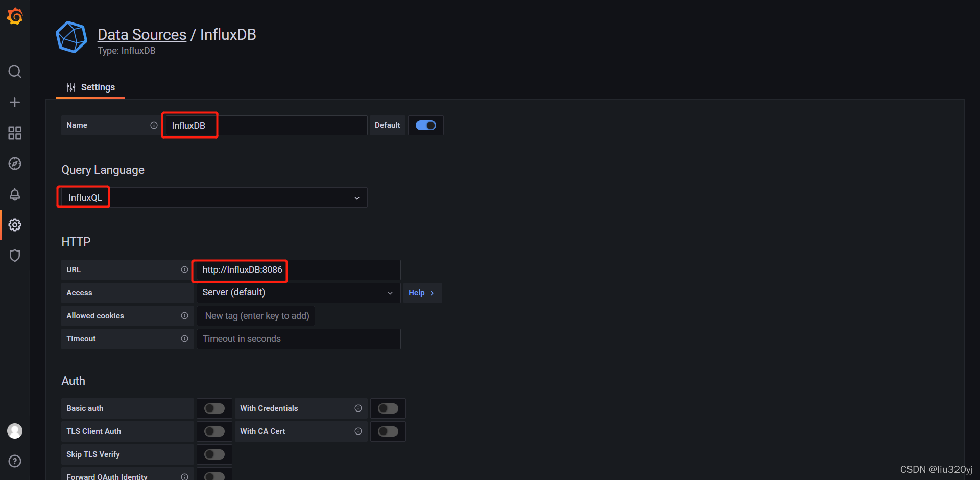Expand the Access Help section
This screenshot has width=980, height=480.
pyautogui.click(x=422, y=293)
